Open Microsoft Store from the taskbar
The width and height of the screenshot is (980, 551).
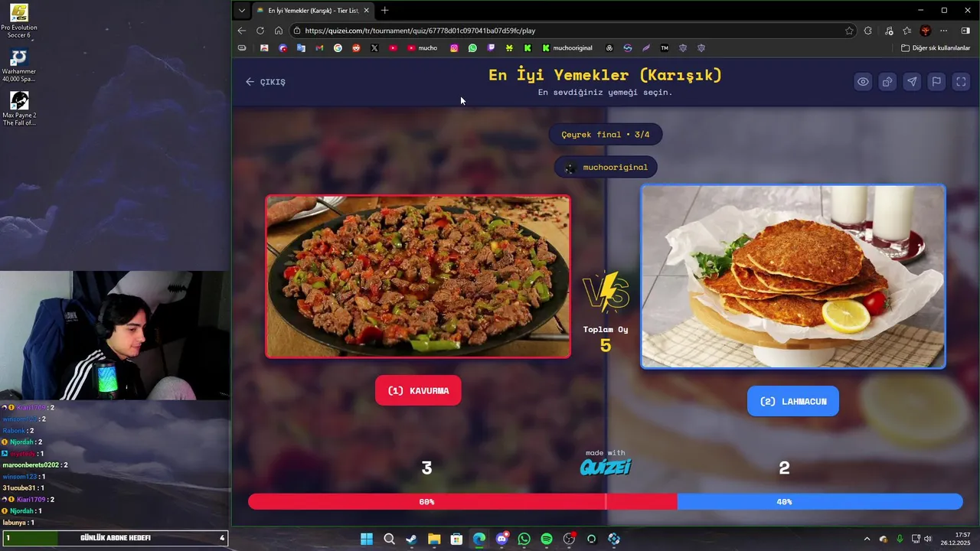(x=456, y=539)
